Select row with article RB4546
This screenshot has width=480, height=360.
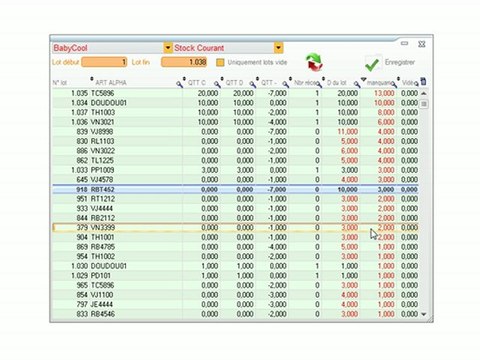click(235, 314)
